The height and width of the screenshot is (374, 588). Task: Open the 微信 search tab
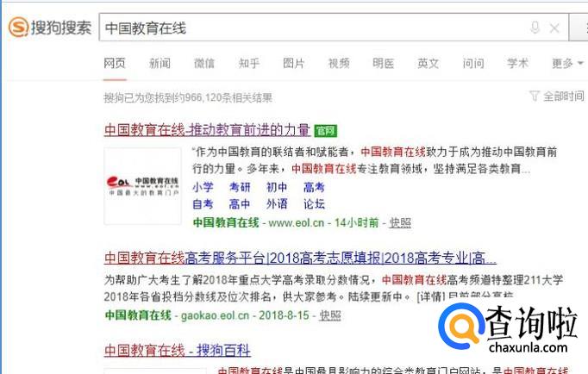[204, 63]
